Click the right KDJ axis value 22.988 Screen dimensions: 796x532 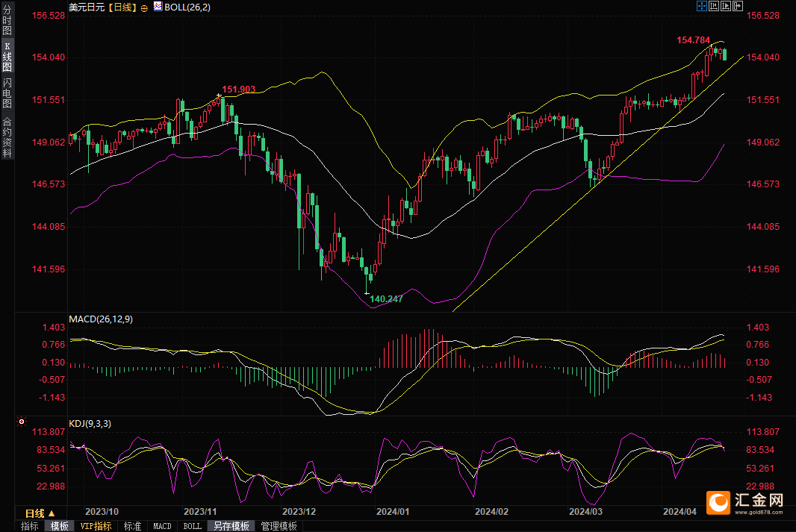point(760,486)
